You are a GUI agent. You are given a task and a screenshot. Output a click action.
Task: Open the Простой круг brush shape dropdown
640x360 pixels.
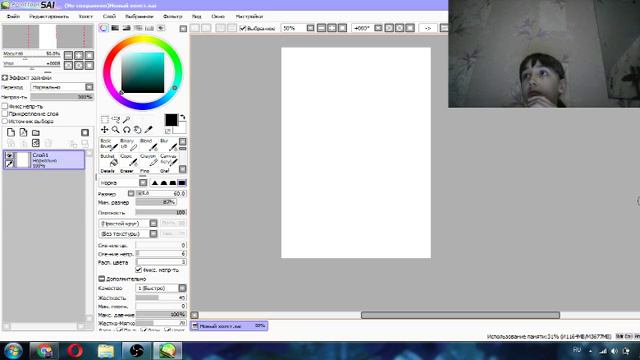tap(153, 223)
